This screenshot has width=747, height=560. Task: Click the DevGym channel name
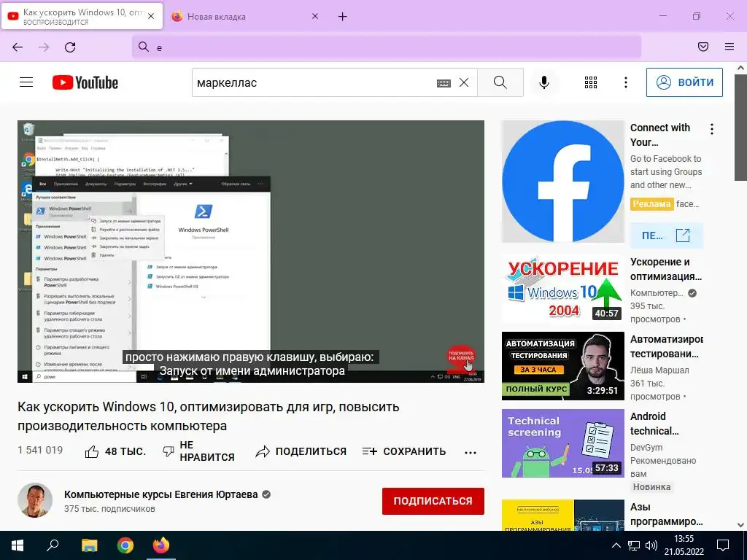tap(646, 447)
